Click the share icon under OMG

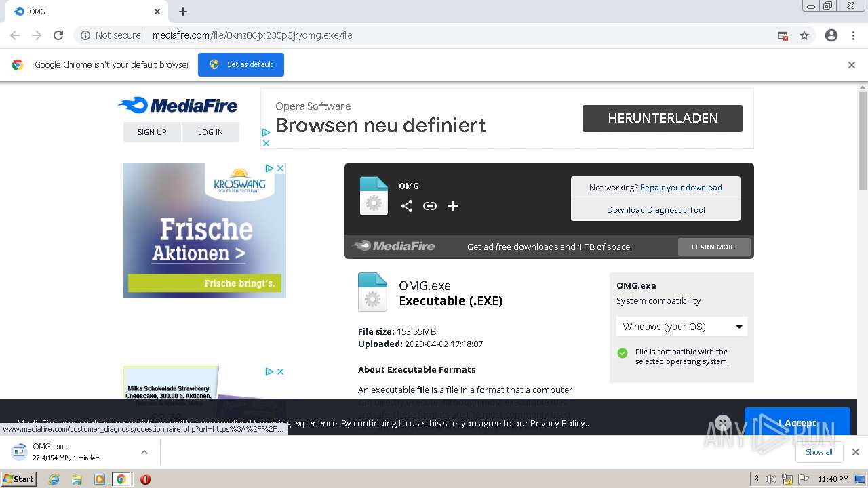[407, 206]
